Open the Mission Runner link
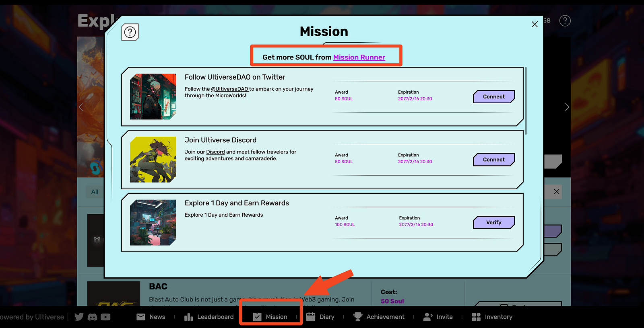Screen dimensions: 644x328 click(359, 57)
